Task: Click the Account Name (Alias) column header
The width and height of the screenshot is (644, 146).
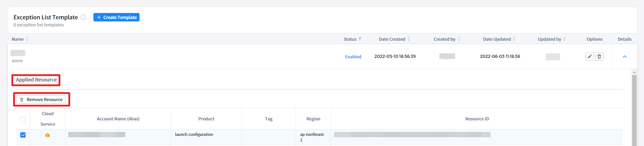Action: pos(118,119)
